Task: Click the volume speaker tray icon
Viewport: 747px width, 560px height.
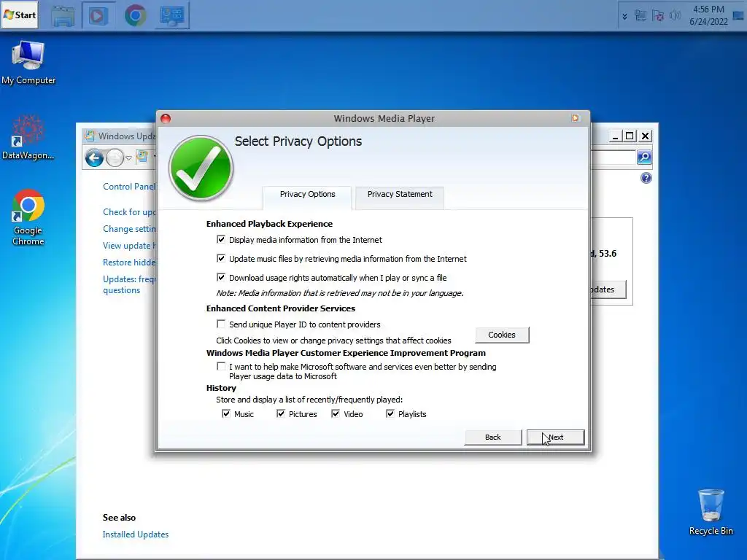Action: point(675,16)
